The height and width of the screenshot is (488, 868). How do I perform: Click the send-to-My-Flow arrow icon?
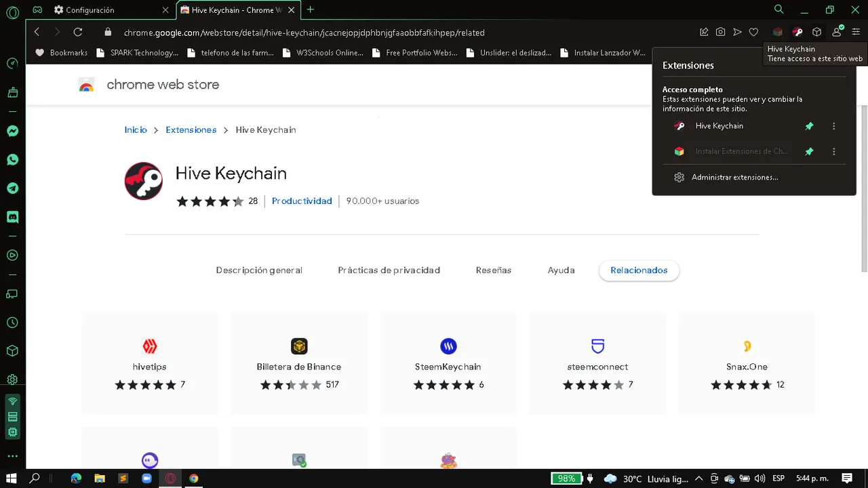pyautogui.click(x=737, y=32)
